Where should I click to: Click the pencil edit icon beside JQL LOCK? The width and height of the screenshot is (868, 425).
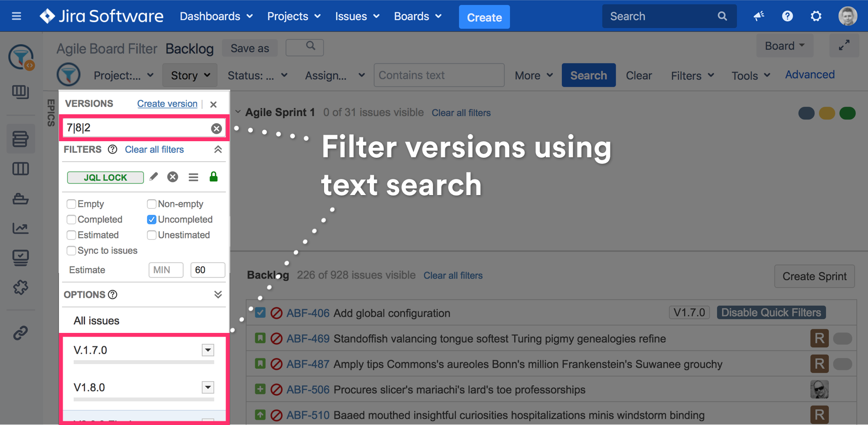point(153,177)
